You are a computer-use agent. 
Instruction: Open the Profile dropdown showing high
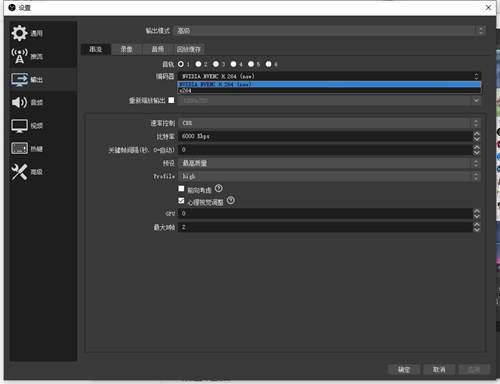329,176
